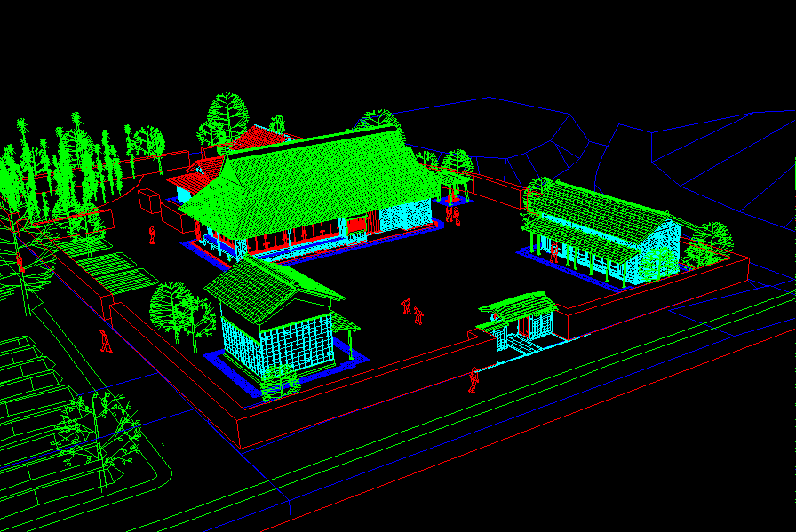Click the red figure on road outside gate

(x=474, y=380)
